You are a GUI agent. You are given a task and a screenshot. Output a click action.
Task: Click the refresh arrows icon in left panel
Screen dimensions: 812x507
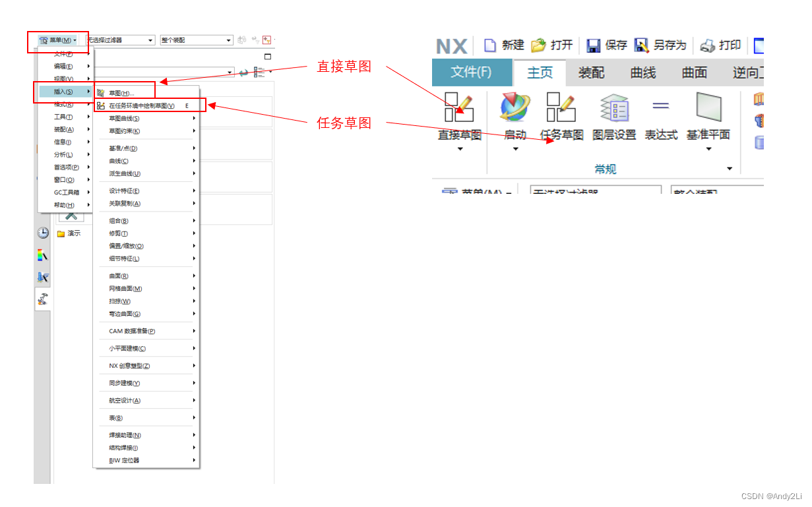pyautogui.click(x=243, y=73)
